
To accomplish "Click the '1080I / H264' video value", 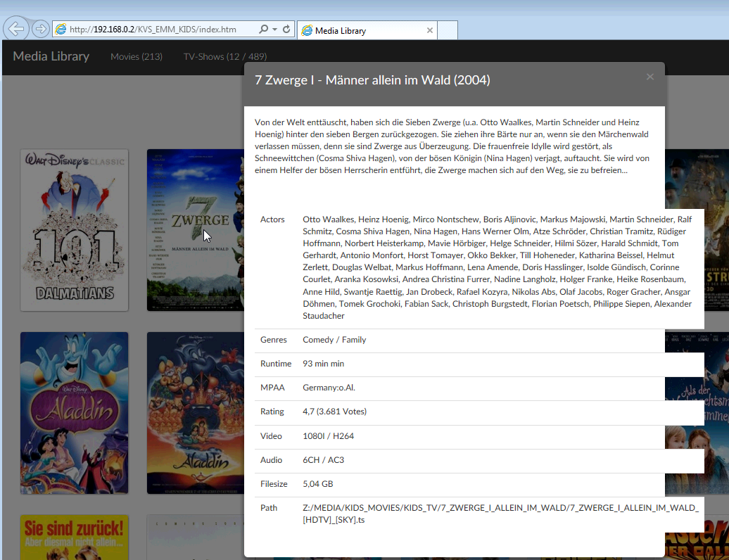I will click(328, 436).
